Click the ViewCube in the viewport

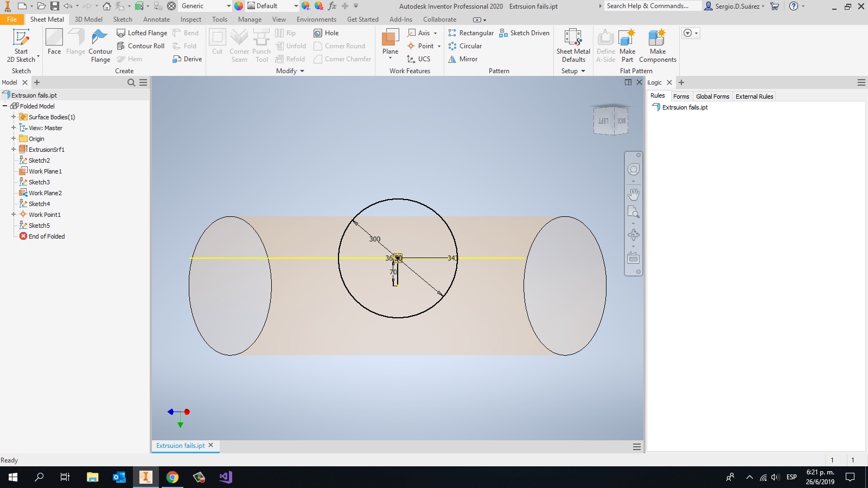(611, 120)
